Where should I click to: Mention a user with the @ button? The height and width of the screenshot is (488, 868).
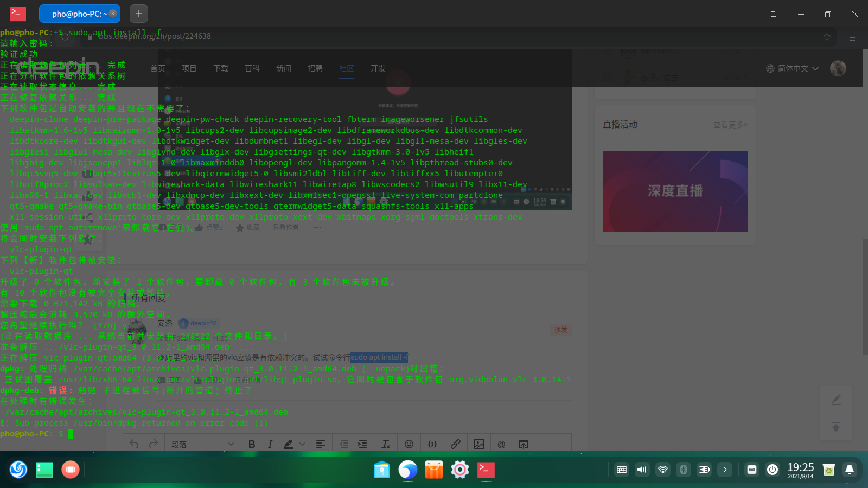point(501,444)
